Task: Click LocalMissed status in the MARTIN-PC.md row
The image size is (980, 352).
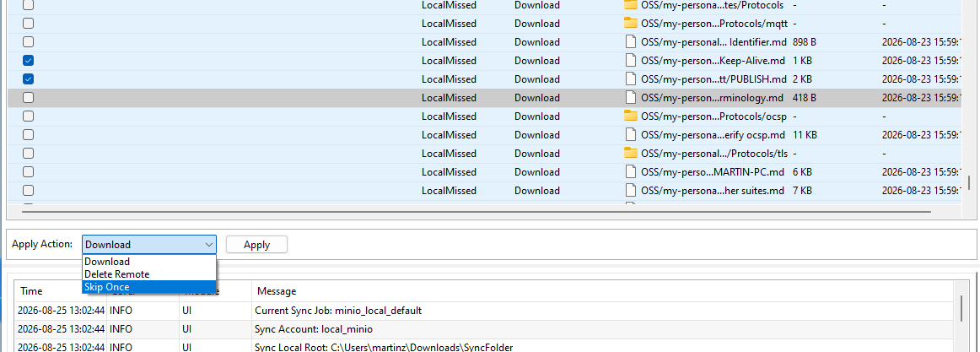Action: pyautogui.click(x=449, y=172)
